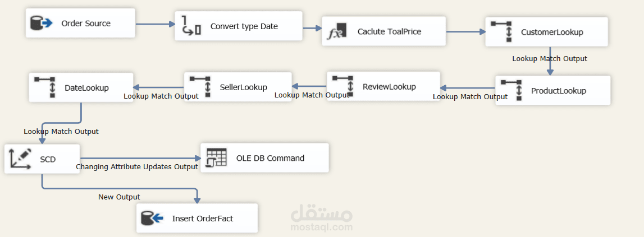
Task: Select the Insert OrderFact component label
Action: 202,218
